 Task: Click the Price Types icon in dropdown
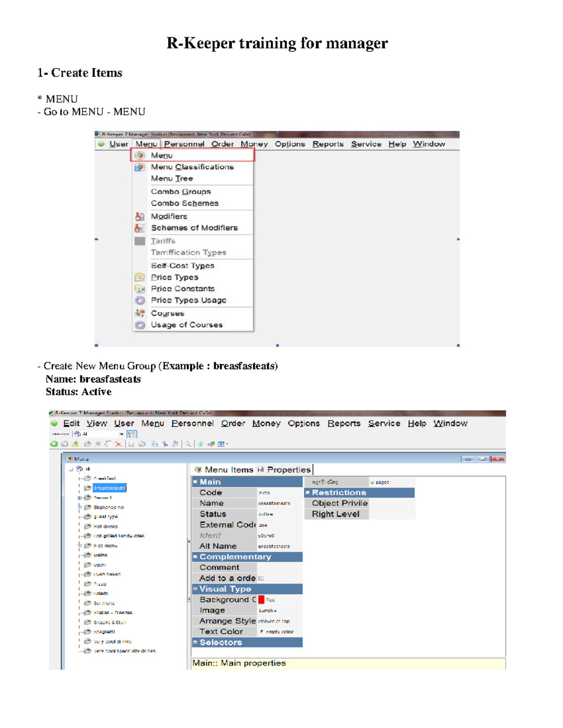click(x=140, y=278)
